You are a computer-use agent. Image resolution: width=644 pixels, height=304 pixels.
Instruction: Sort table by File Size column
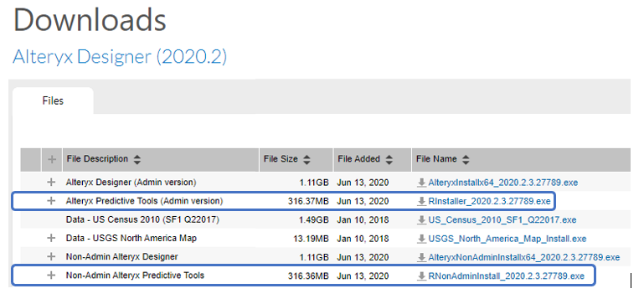[307, 159]
